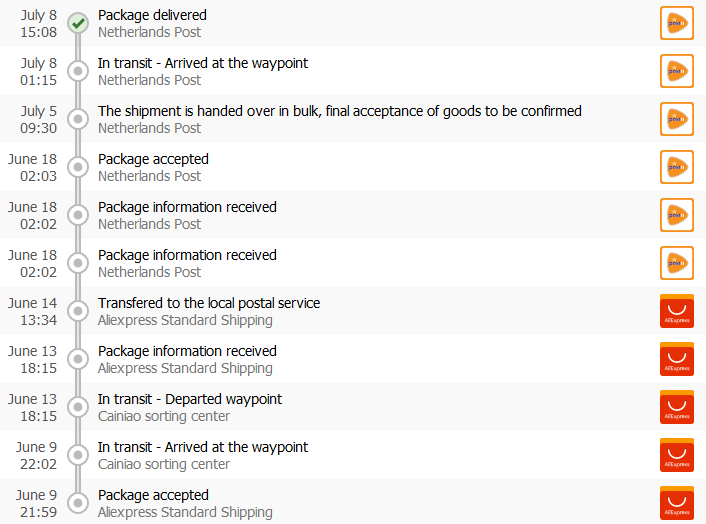Click timeline dot for June 14 13:34

point(78,311)
